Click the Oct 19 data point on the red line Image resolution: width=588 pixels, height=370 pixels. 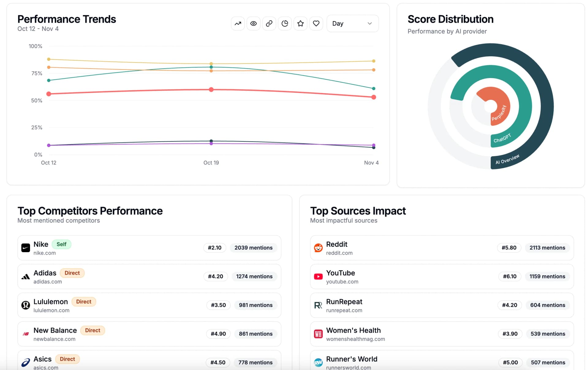(x=211, y=89)
